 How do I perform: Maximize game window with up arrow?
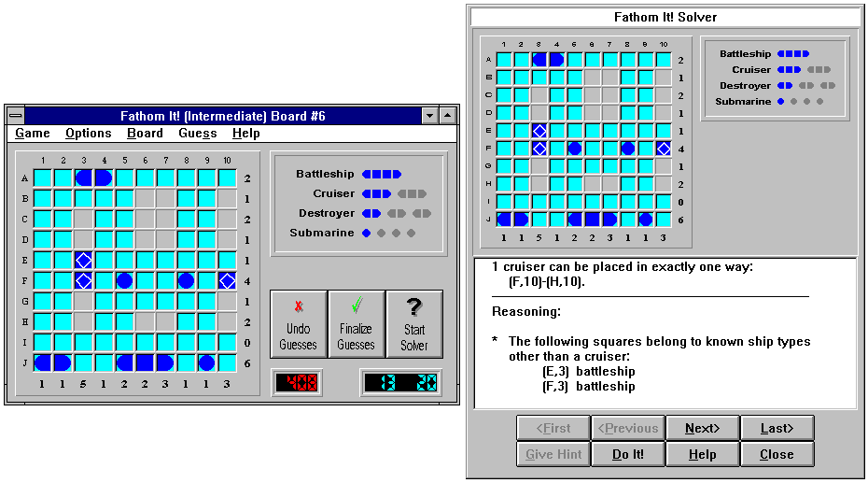pos(447,116)
